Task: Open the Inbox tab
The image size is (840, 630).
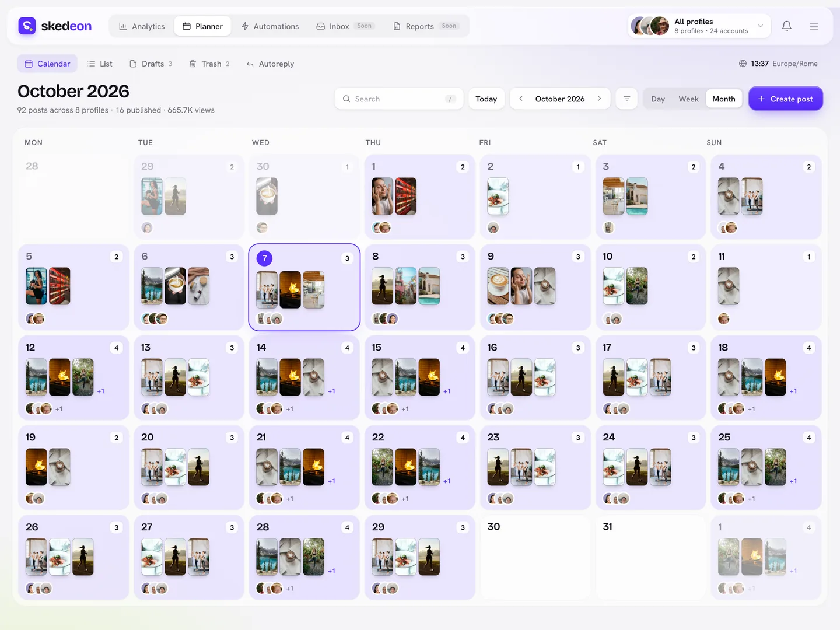Action: click(345, 26)
